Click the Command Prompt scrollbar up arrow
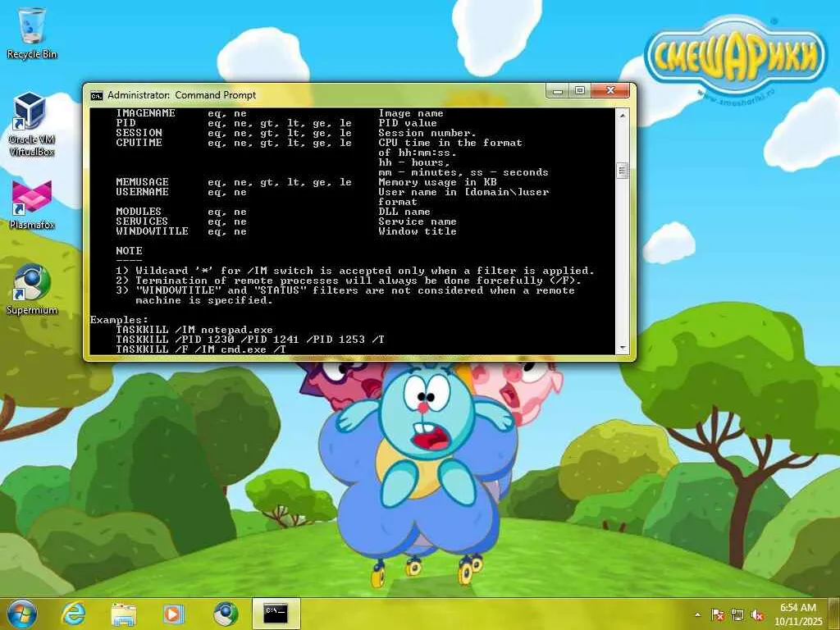 (622, 115)
